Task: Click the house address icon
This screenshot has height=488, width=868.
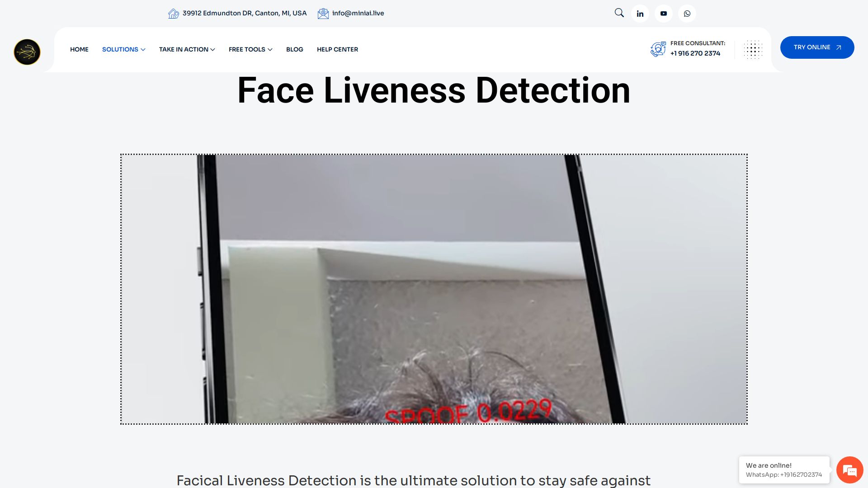Action: pyautogui.click(x=173, y=14)
